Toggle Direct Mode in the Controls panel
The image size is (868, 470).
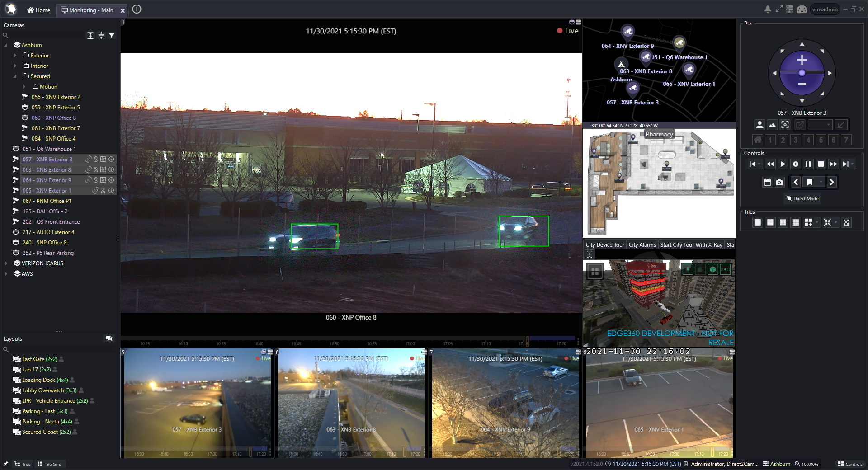(x=802, y=198)
